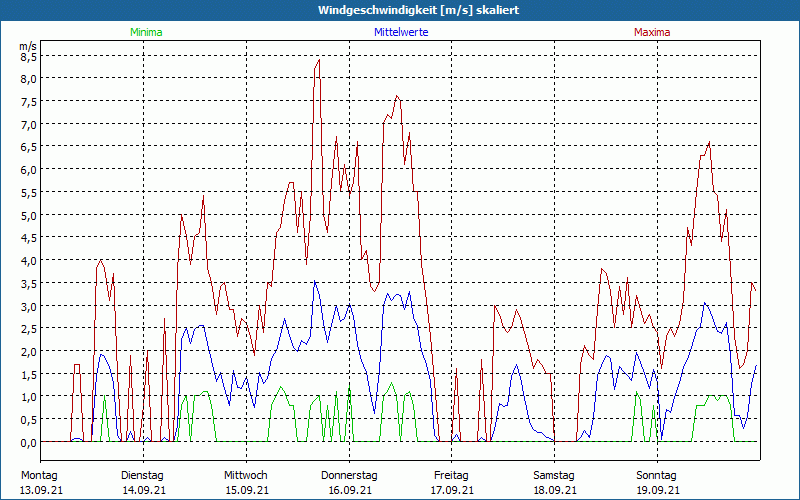Click the 7,0 y-axis value

(x=29, y=124)
